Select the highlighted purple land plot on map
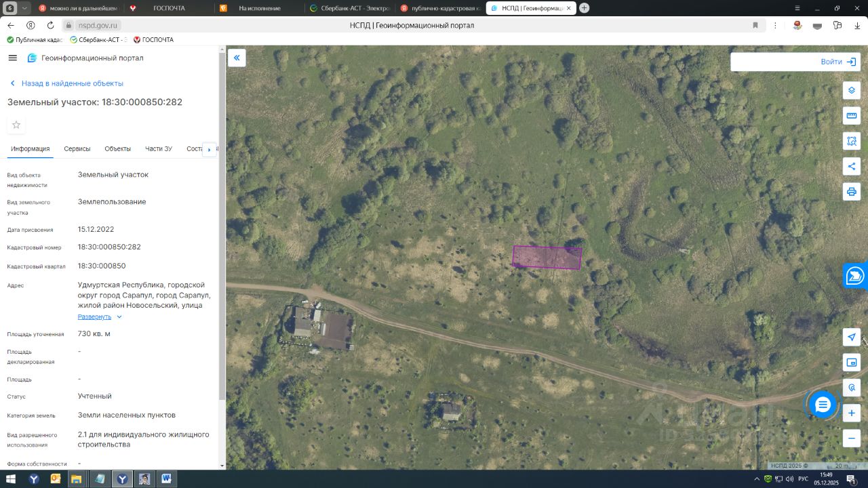868x488 pixels. click(x=547, y=258)
